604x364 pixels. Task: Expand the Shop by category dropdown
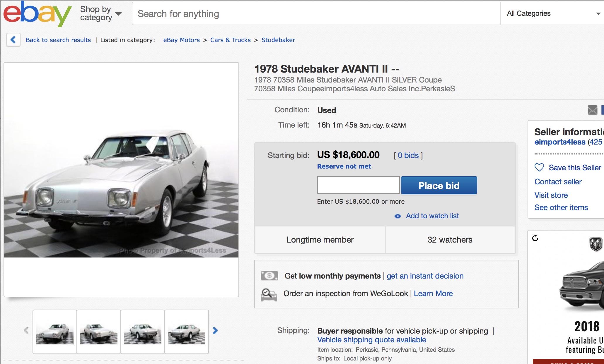(100, 13)
